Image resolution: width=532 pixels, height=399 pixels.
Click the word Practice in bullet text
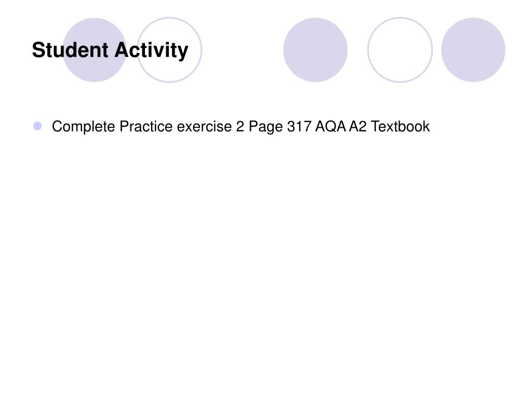pyautogui.click(x=146, y=126)
